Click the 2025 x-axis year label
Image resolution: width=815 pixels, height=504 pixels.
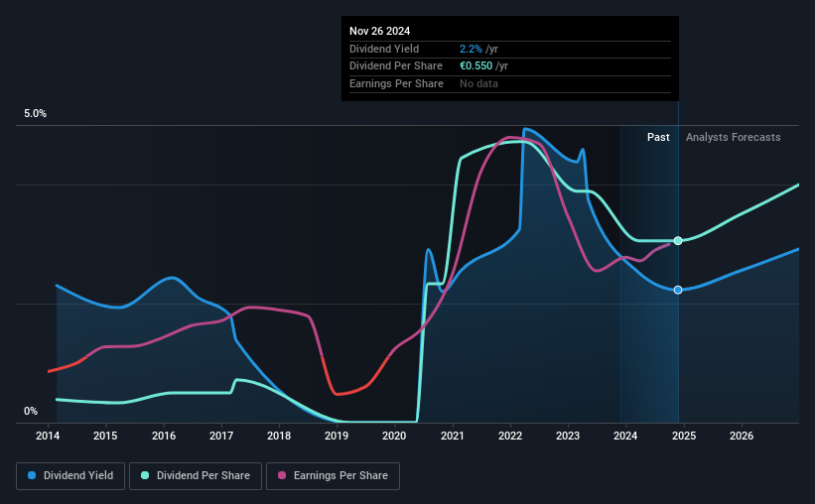point(684,436)
